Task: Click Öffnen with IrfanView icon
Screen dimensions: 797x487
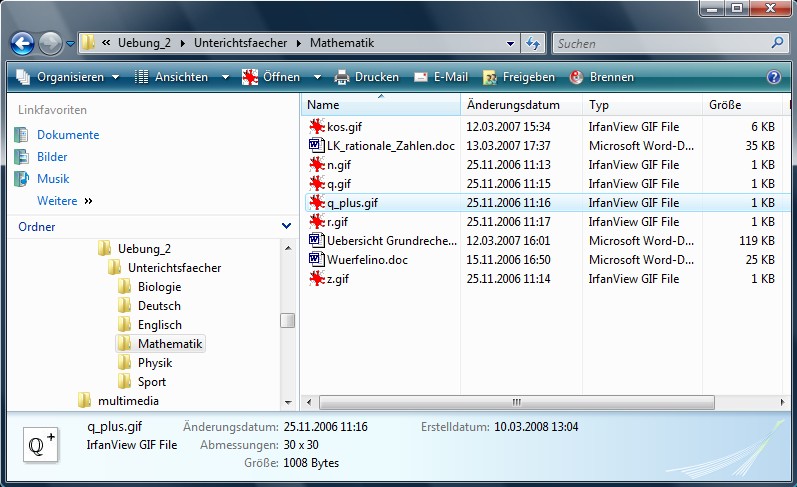Action: pyautogui.click(x=271, y=77)
